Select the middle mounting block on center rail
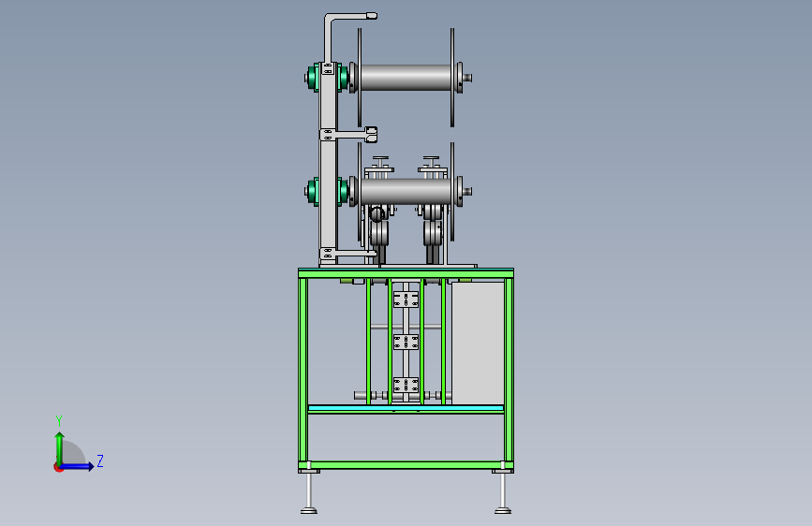 coord(406,343)
